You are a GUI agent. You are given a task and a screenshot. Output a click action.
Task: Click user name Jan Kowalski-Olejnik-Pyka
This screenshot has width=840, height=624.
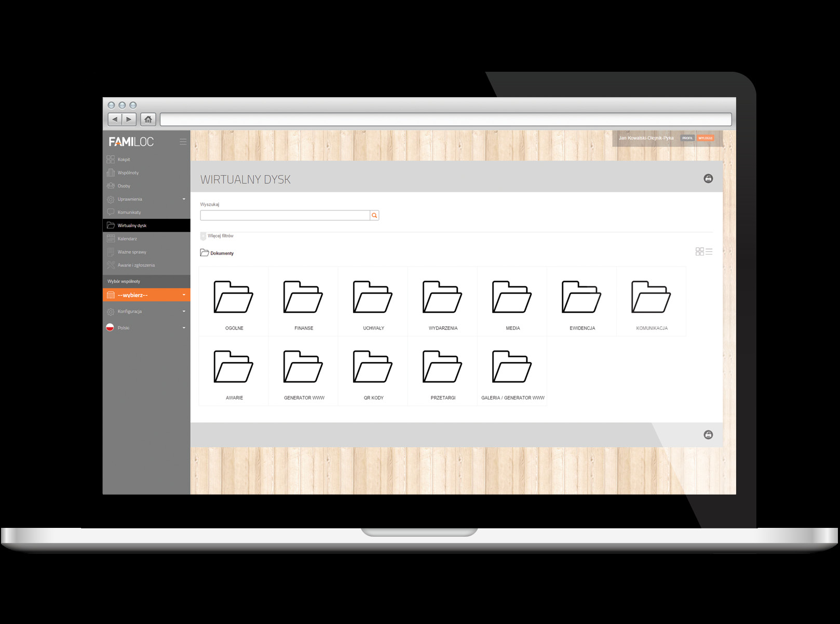click(646, 138)
